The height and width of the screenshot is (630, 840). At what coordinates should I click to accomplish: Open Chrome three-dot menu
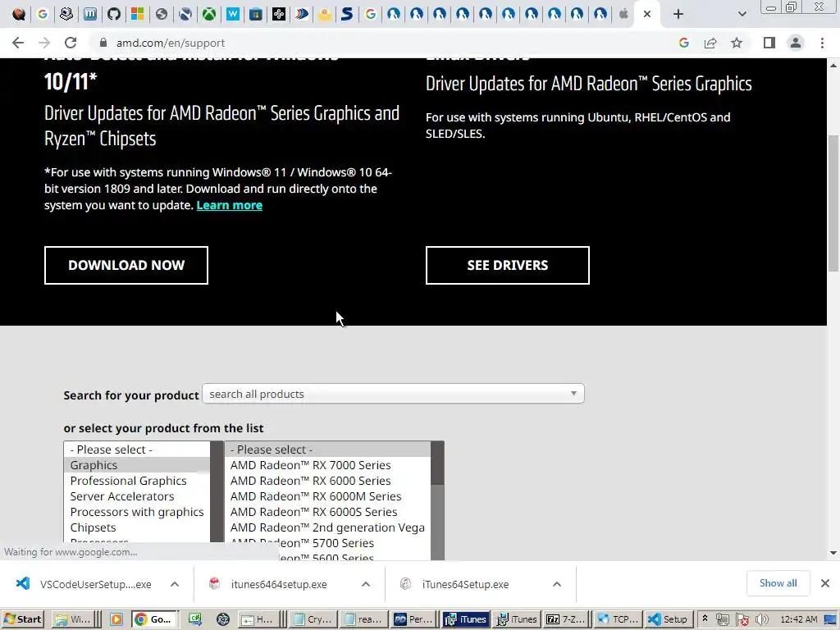[822, 43]
